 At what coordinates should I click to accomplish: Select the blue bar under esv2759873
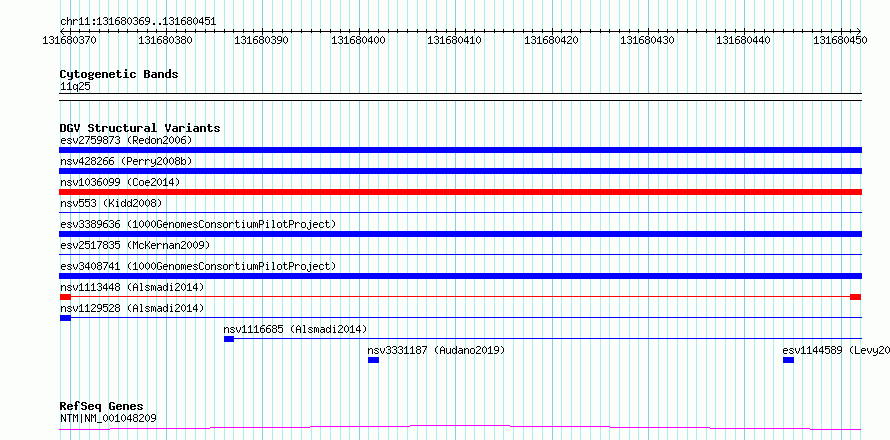tap(460, 150)
